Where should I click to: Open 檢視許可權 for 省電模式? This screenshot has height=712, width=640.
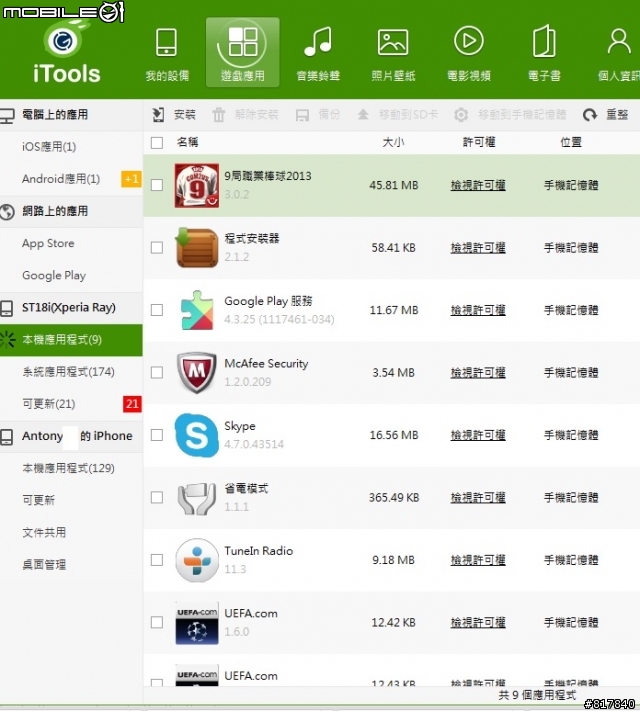pyautogui.click(x=478, y=498)
